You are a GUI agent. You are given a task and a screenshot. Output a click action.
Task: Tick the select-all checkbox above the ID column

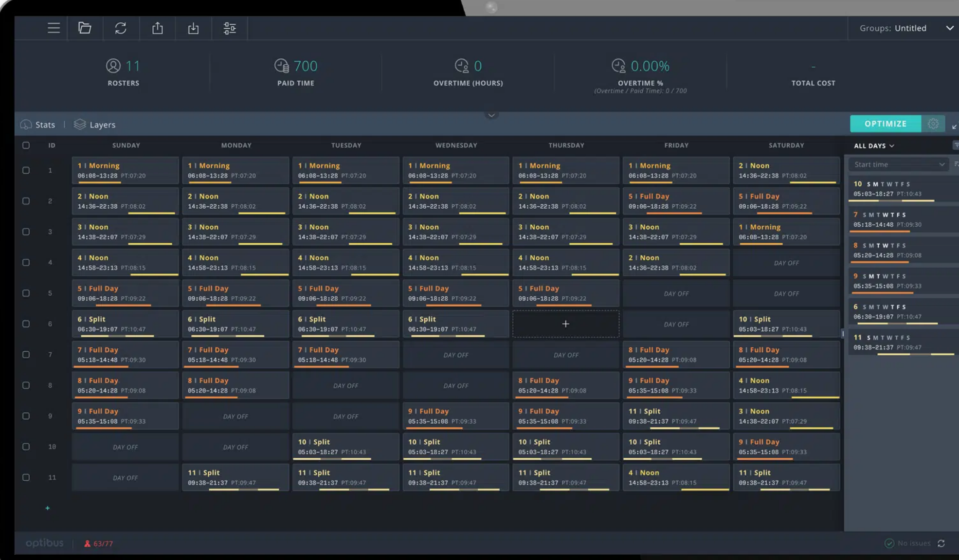pos(26,145)
